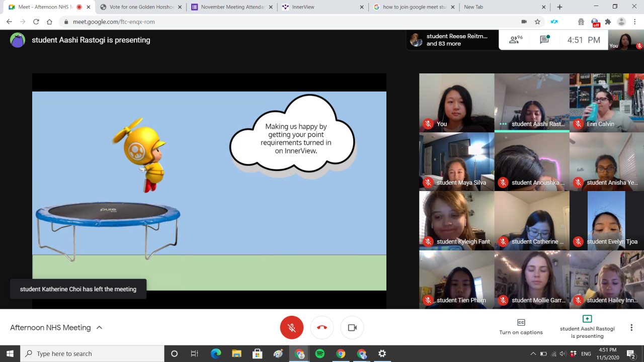
Task: Click the presenter avatar beside the presenting banner
Action: coord(18,40)
